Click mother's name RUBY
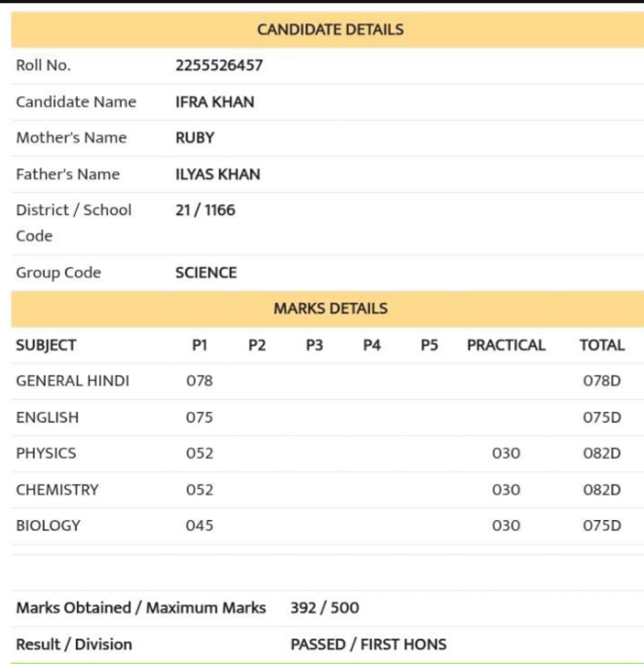Image resolution: width=644 pixels, height=664 pixels. pos(195,138)
